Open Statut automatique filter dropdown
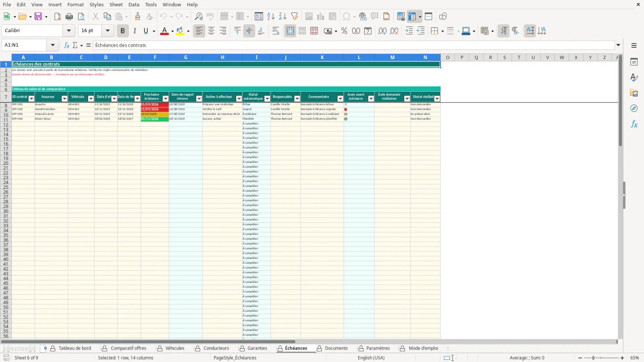Viewport: 644px width, 362px height. tap(267, 99)
